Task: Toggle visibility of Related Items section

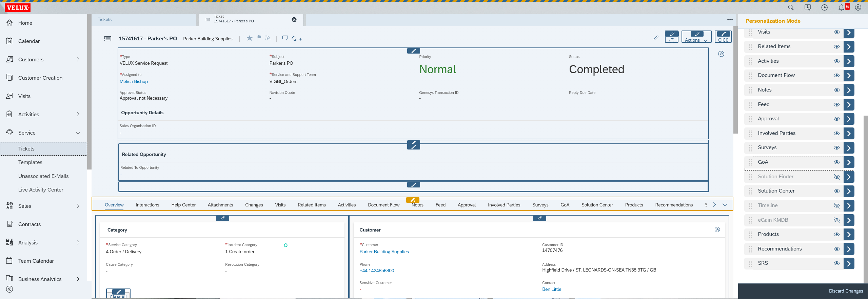Action: point(836,47)
